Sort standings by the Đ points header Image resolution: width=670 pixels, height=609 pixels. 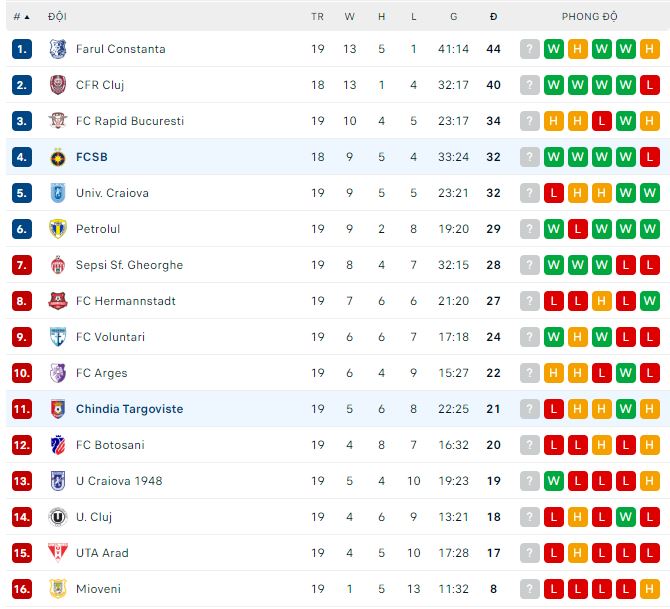493,17
